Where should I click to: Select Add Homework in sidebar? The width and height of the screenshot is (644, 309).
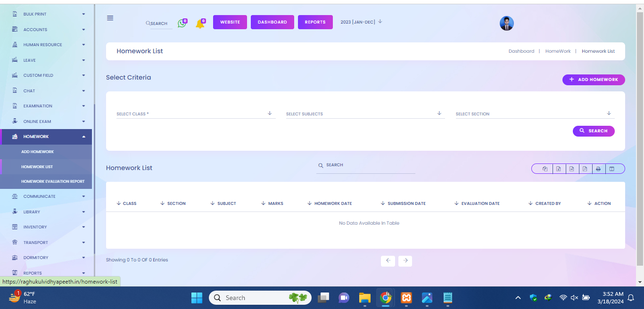(38, 152)
